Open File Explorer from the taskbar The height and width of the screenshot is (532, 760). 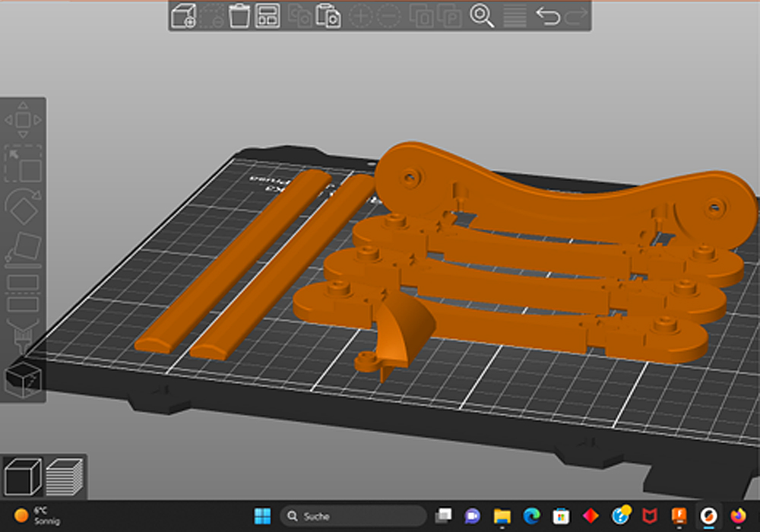502,516
